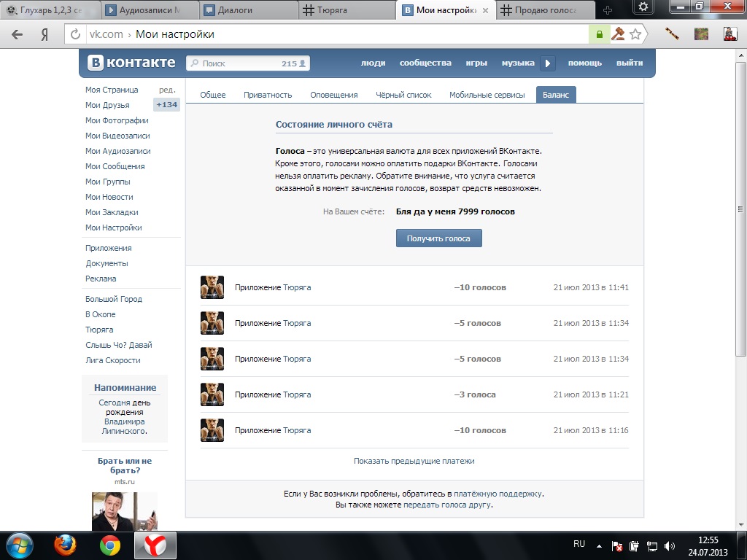Open the Оповещения settings tab

[333, 95]
